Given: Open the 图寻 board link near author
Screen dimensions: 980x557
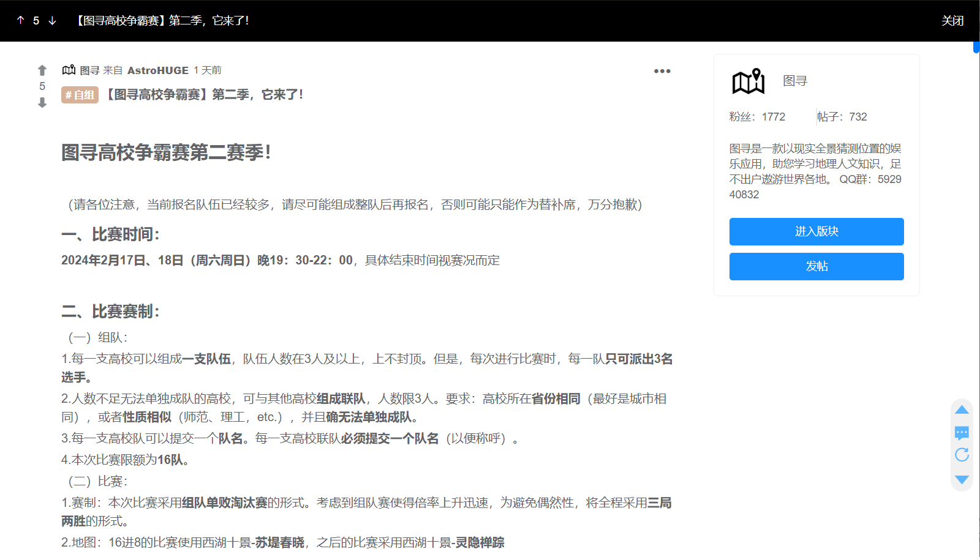Looking at the screenshot, I should point(89,70).
